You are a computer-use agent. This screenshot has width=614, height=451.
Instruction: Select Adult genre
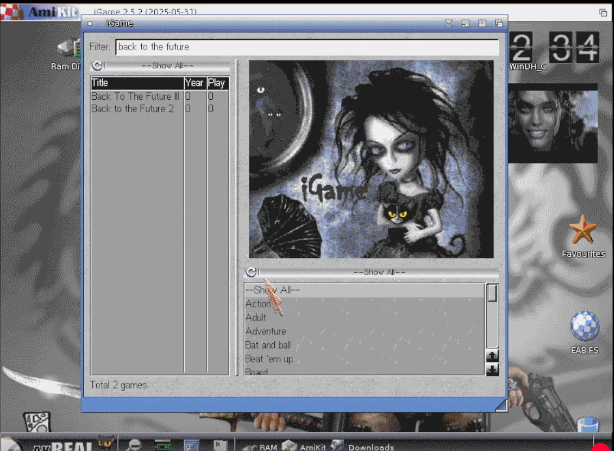(364, 318)
